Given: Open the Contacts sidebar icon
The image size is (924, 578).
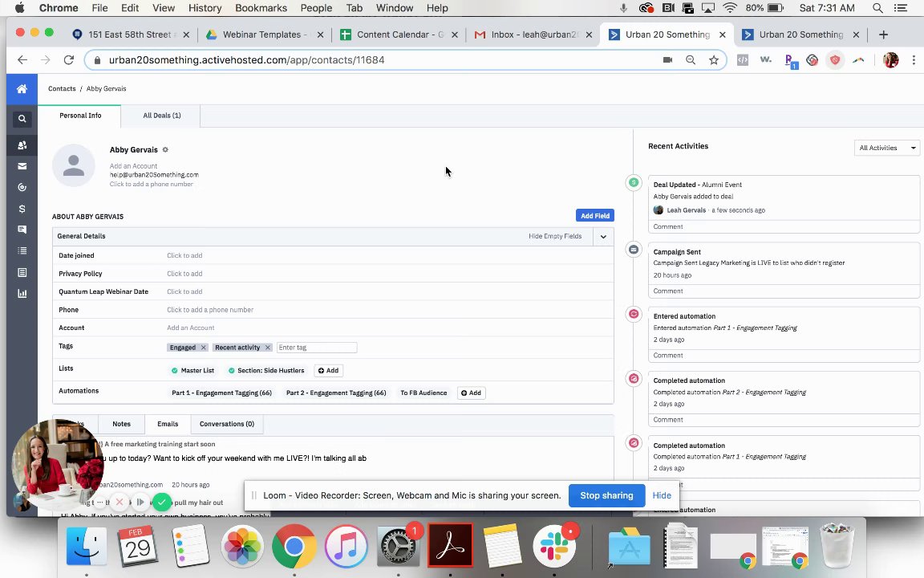Looking at the screenshot, I should click(22, 145).
